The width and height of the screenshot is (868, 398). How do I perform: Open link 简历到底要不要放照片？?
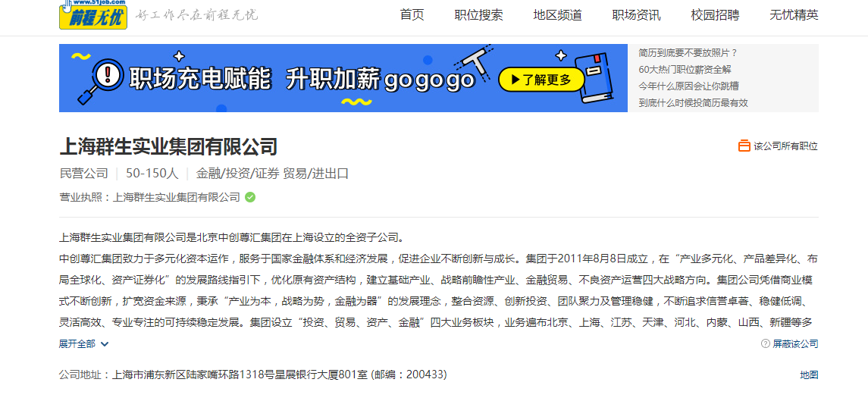pos(688,53)
